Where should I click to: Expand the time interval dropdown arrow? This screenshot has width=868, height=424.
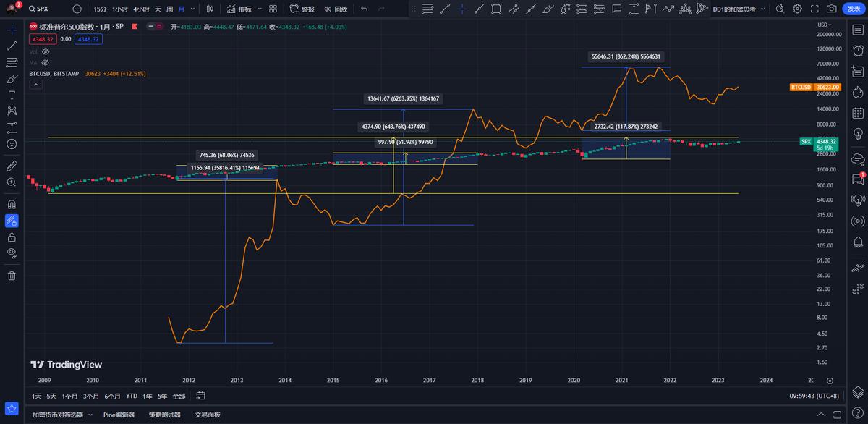coord(192,9)
